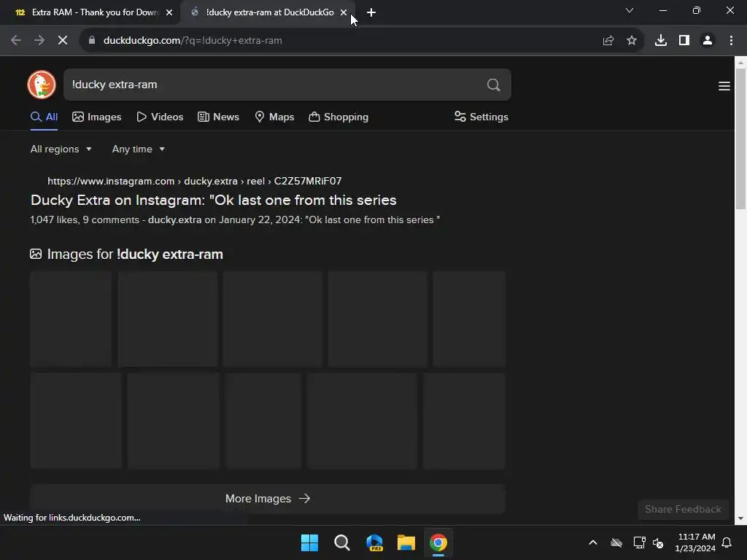Expand Any time filter dropdown
Image resolution: width=747 pixels, height=560 pixels.
[x=138, y=149]
